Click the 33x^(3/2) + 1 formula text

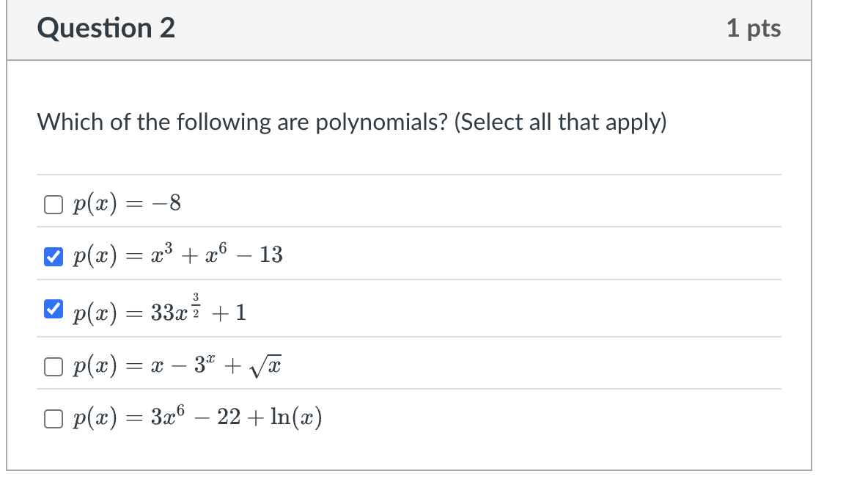(x=159, y=309)
